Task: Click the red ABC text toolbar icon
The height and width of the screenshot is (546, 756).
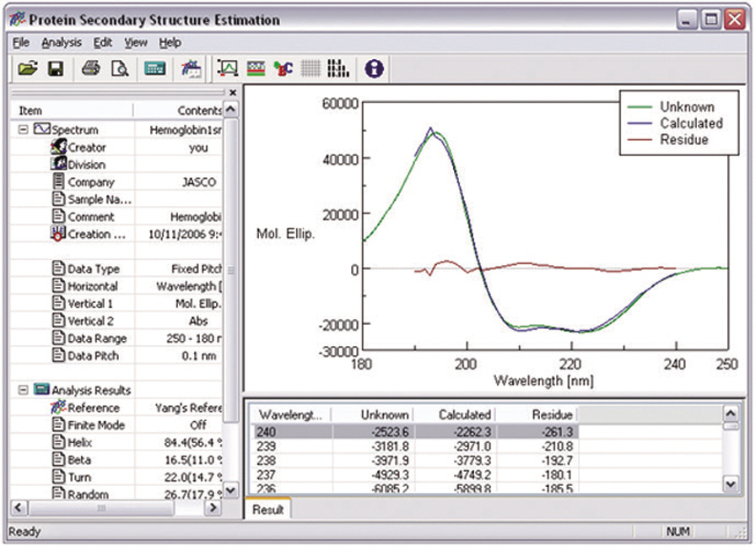Action: 283,69
